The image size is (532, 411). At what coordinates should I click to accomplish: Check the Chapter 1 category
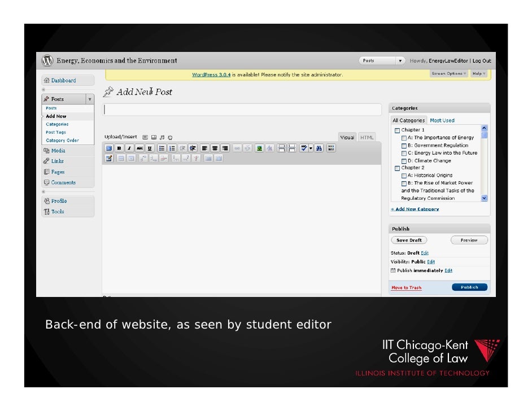tap(397, 130)
